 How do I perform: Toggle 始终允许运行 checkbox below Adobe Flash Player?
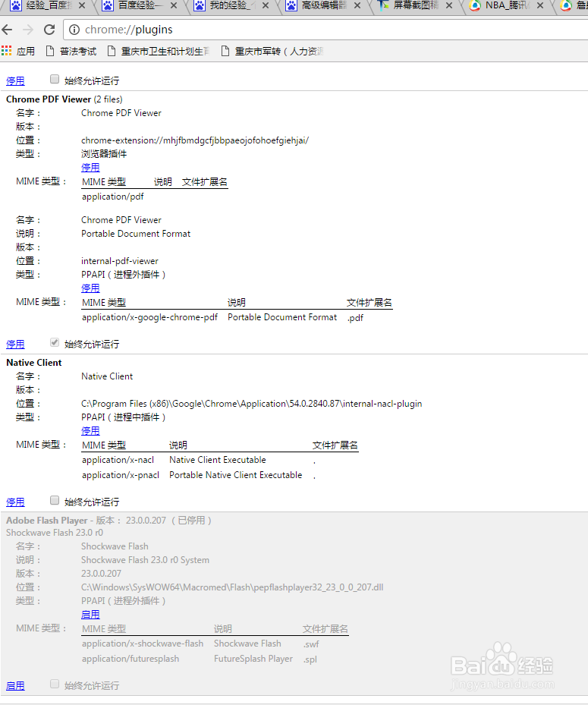(55, 685)
